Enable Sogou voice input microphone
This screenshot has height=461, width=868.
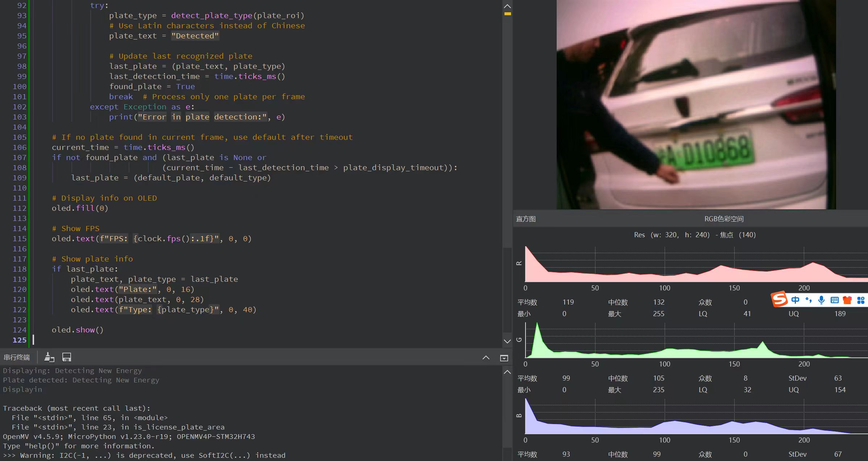pos(821,300)
